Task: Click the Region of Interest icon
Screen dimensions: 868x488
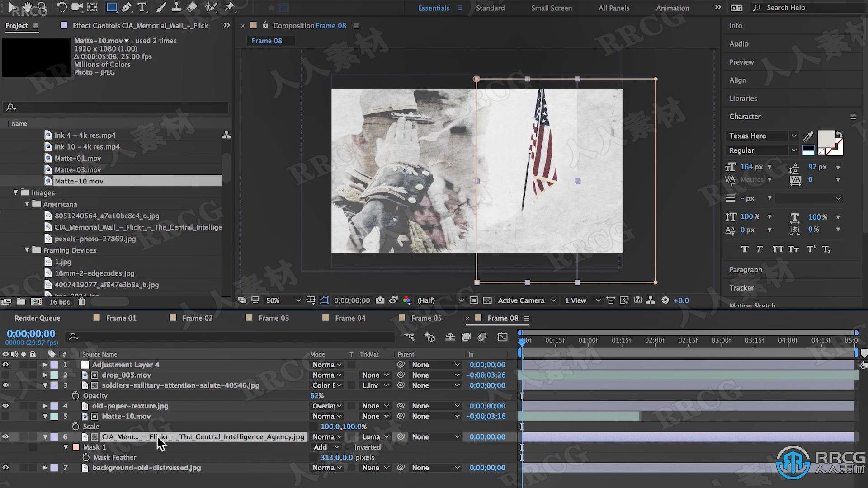Action: [x=474, y=300]
